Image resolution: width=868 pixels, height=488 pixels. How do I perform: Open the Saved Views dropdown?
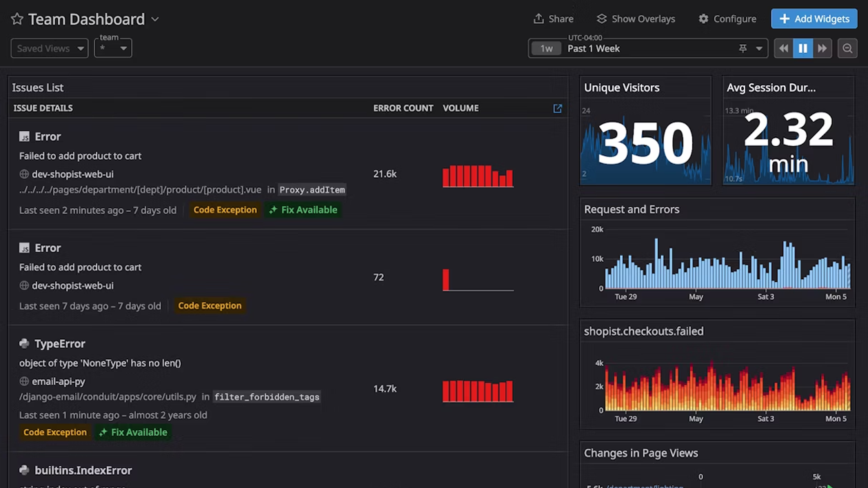point(50,48)
